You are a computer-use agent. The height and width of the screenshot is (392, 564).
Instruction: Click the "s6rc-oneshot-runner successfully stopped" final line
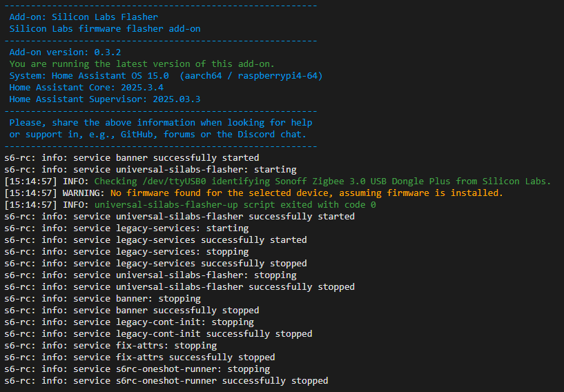coord(166,381)
